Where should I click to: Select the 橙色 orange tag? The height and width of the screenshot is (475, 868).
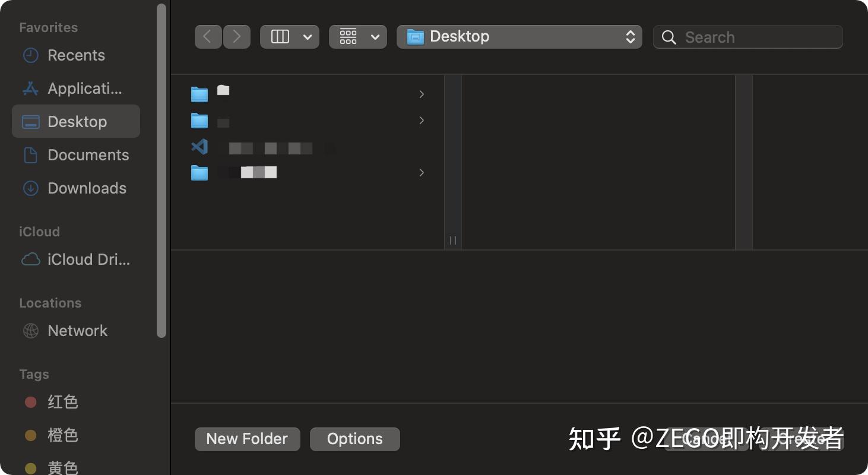coord(63,435)
